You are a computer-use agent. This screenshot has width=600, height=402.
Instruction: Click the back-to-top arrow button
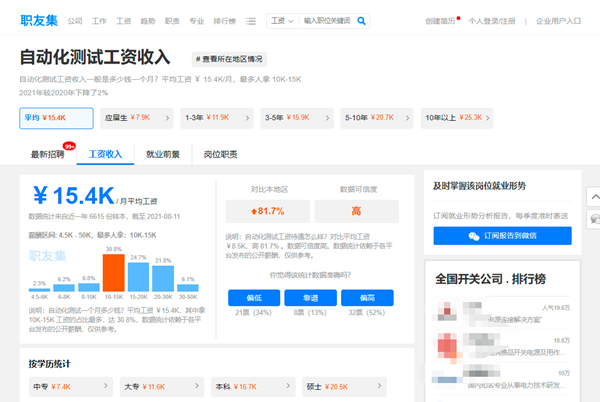594,197
